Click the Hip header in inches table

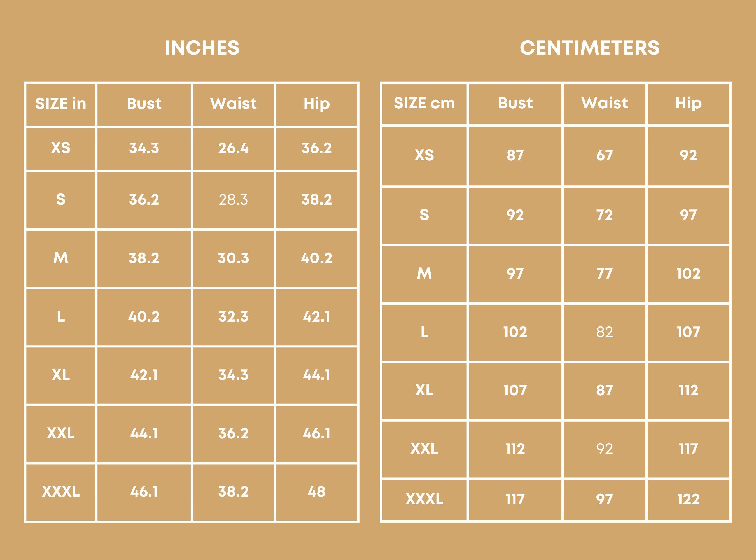click(317, 104)
